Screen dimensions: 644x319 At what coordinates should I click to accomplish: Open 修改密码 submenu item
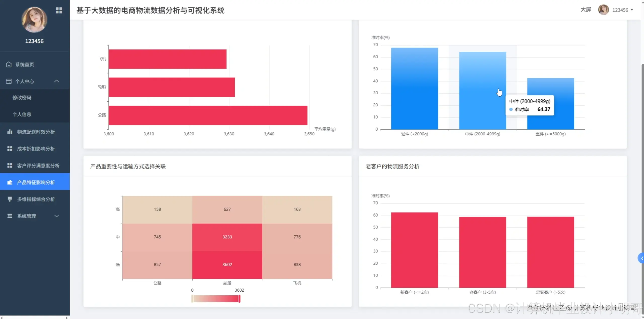(x=22, y=97)
